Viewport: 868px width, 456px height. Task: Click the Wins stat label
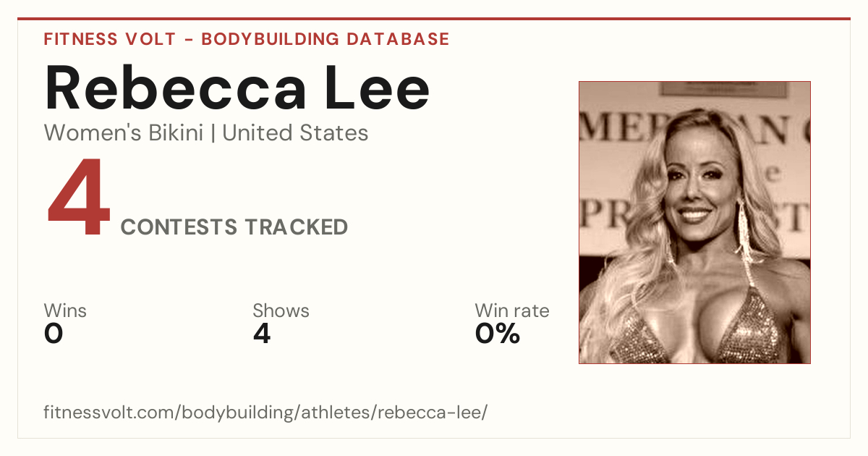[65, 311]
